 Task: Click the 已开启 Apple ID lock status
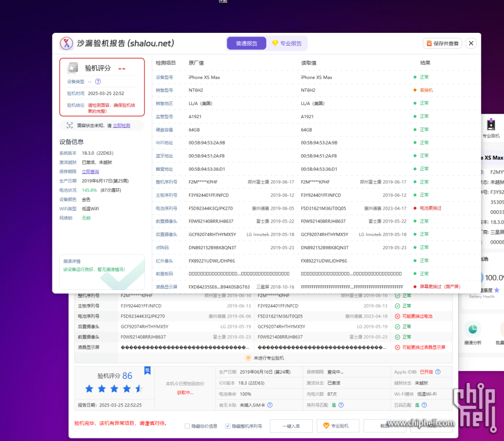(x=426, y=372)
